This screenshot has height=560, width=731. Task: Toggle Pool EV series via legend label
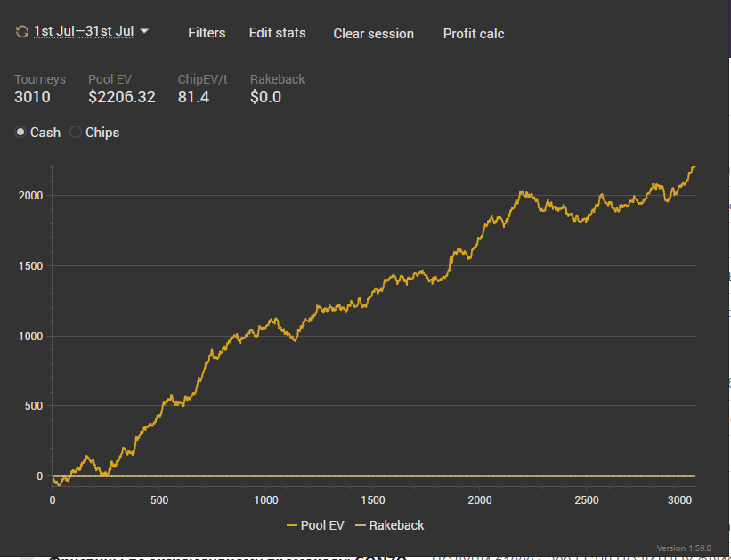pyautogui.click(x=322, y=525)
